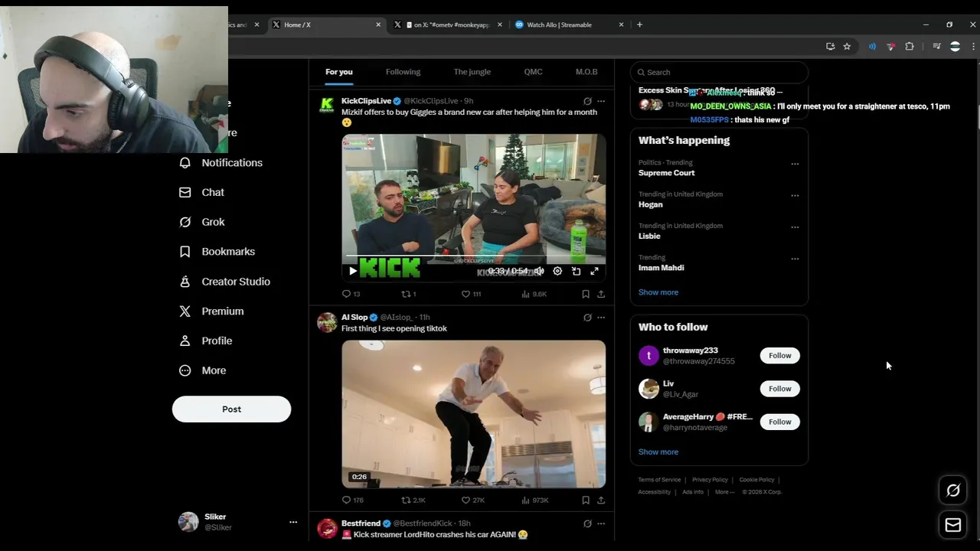Open more options for Hogan trend
Screen dimensions: 980x551
point(795,195)
